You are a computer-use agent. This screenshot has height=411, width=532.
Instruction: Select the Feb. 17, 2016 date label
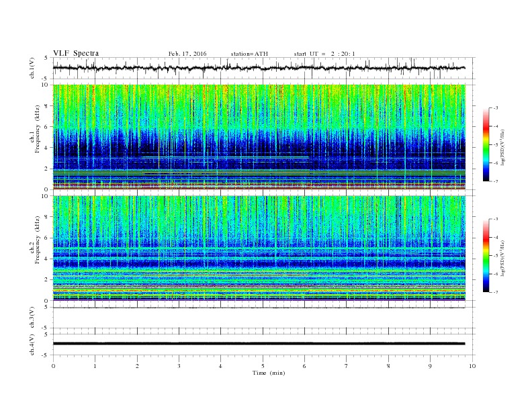[x=187, y=54]
